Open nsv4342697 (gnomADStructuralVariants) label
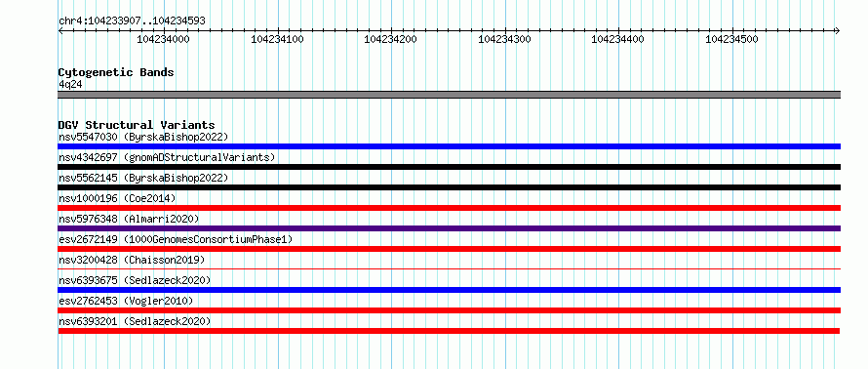This screenshot has height=369, width=868. point(167,157)
